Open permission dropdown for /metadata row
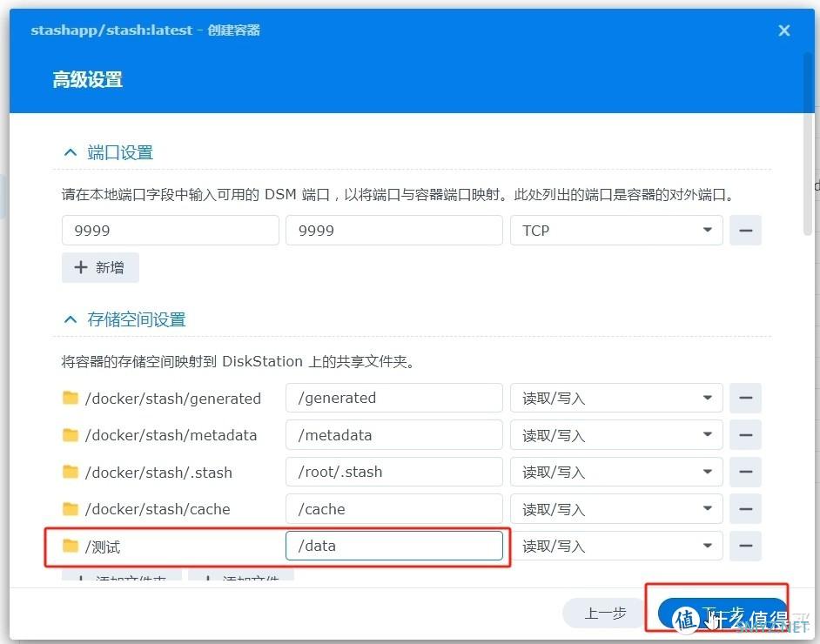The image size is (820, 644). 616,435
